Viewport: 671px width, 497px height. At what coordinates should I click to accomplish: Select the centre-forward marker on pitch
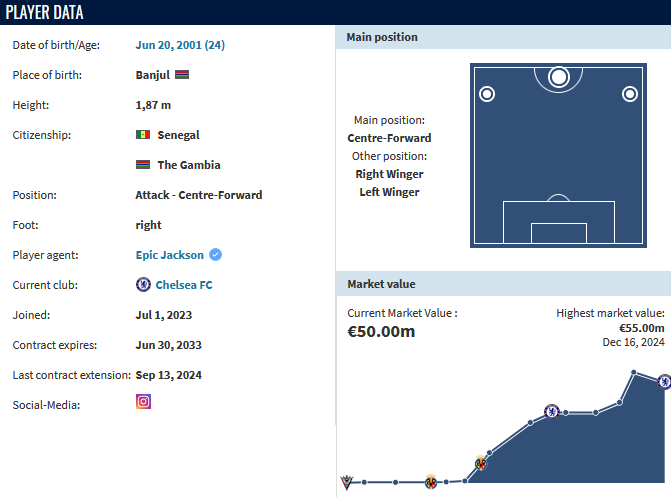pyautogui.click(x=558, y=77)
